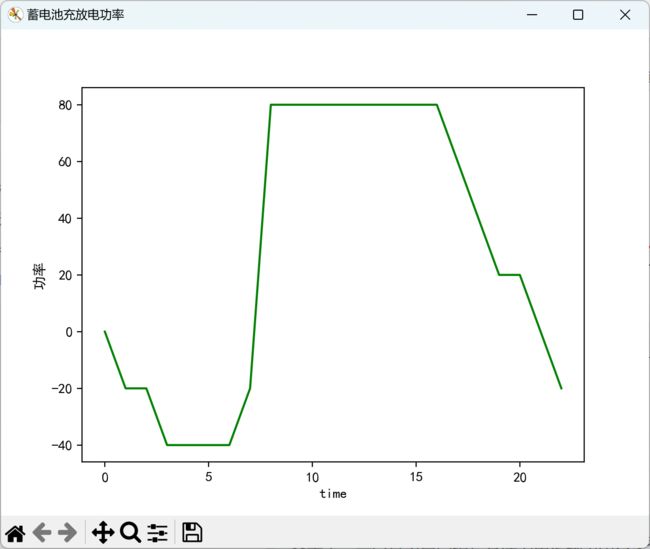
Task: Click x-axis tick label 10
Action: click(x=312, y=477)
